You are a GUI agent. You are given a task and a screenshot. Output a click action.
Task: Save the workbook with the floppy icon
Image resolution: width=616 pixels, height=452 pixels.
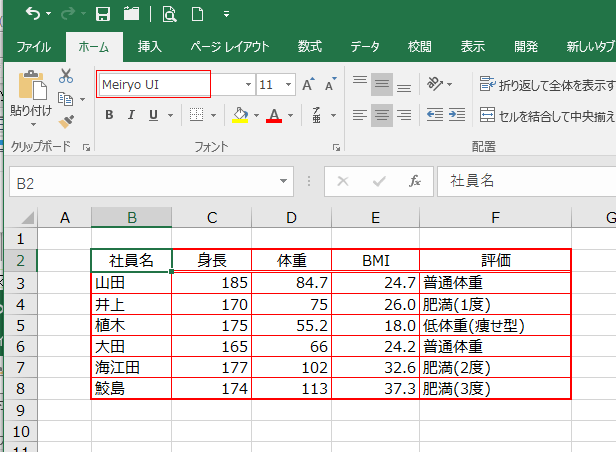102,14
